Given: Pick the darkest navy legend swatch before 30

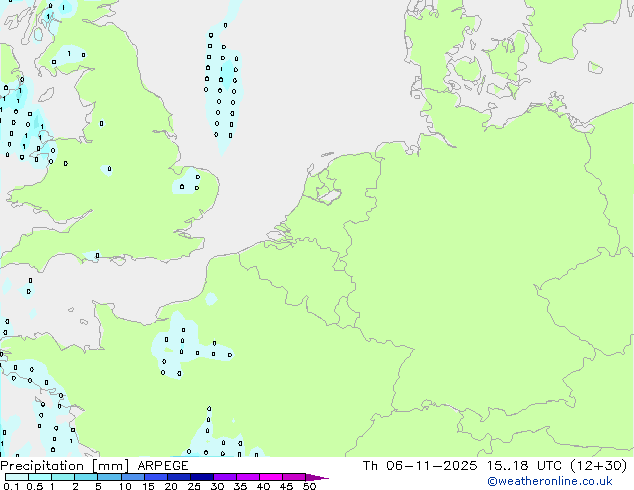Looking at the screenshot, I should tap(202, 477).
